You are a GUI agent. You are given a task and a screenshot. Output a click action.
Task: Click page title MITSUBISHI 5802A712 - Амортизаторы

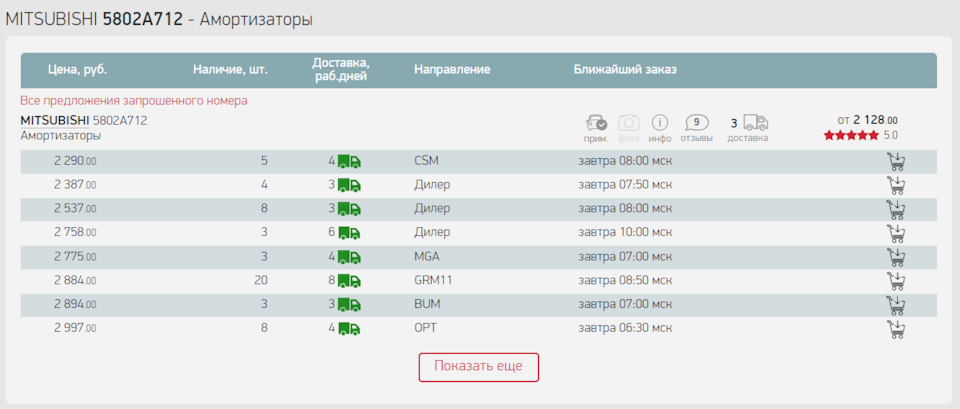pos(159,20)
